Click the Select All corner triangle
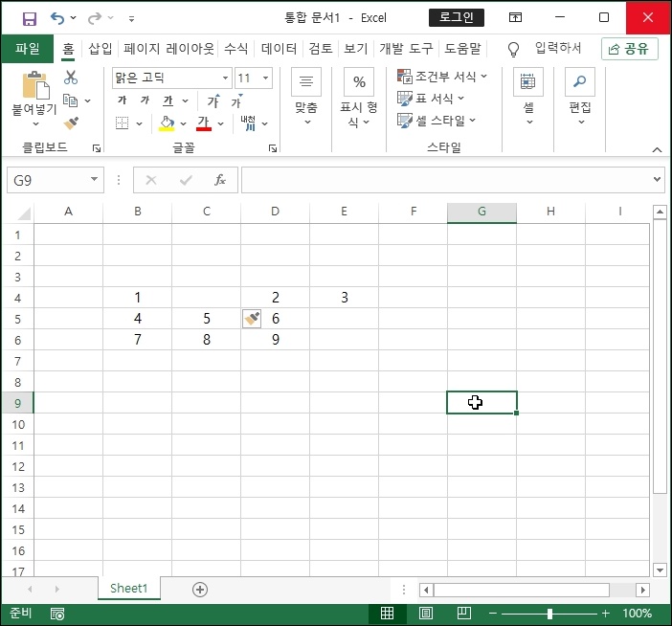The width and height of the screenshot is (672, 626). [24, 212]
